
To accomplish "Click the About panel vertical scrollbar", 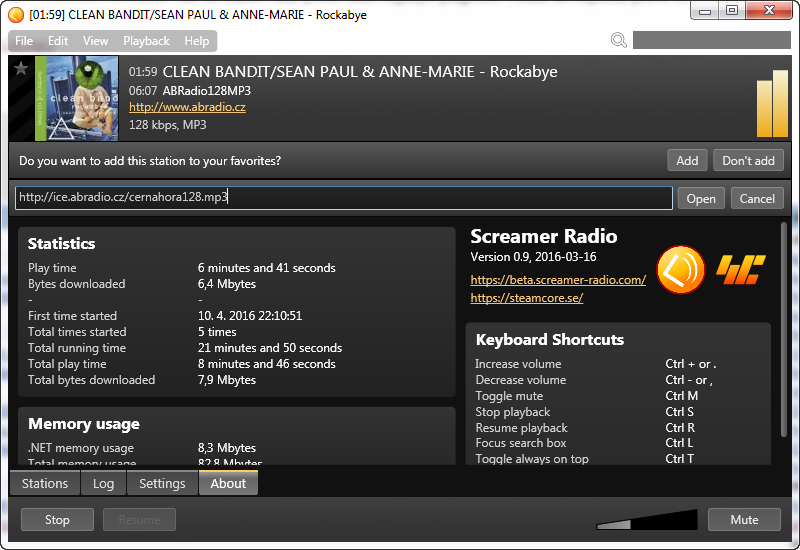I will point(784,330).
